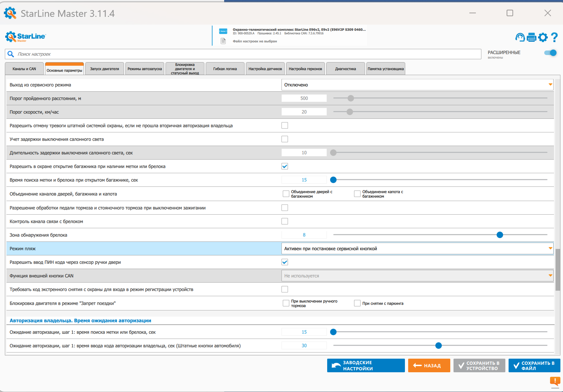
Task: Click the 'Порог пройденного расстояния' slider handle
Action: 351,98
